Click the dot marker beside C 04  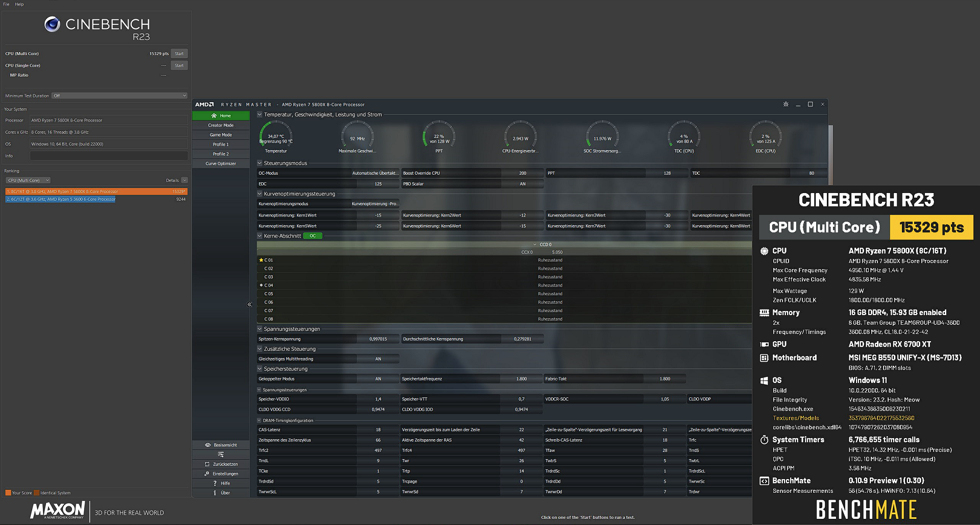(261, 285)
